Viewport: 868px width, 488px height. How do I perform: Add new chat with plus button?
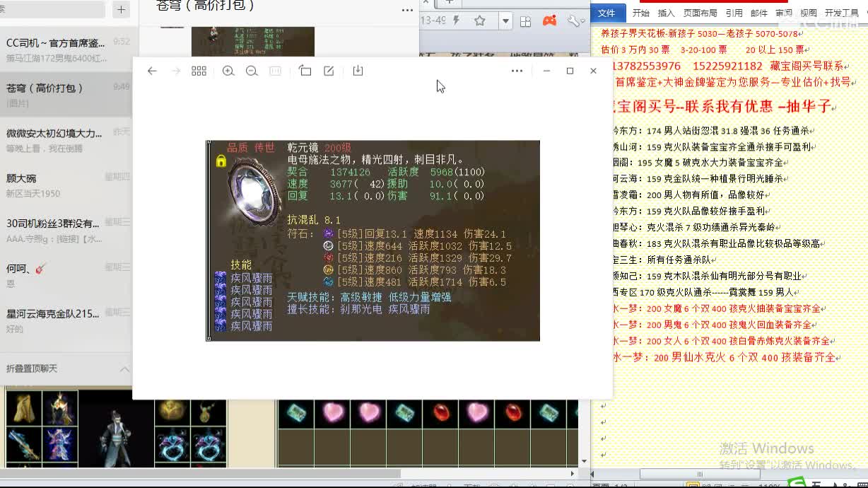tap(121, 9)
